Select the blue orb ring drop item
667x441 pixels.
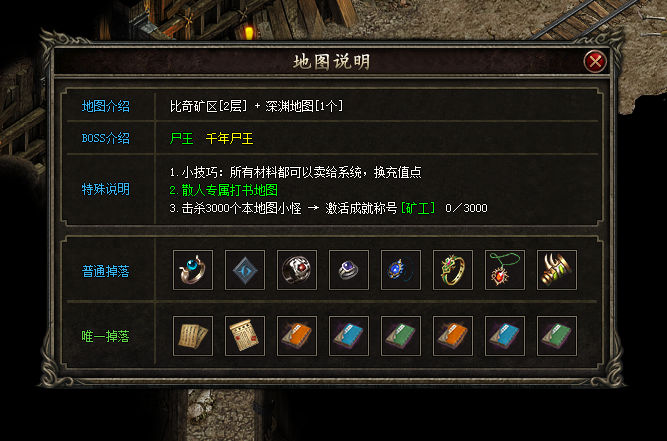click(193, 270)
